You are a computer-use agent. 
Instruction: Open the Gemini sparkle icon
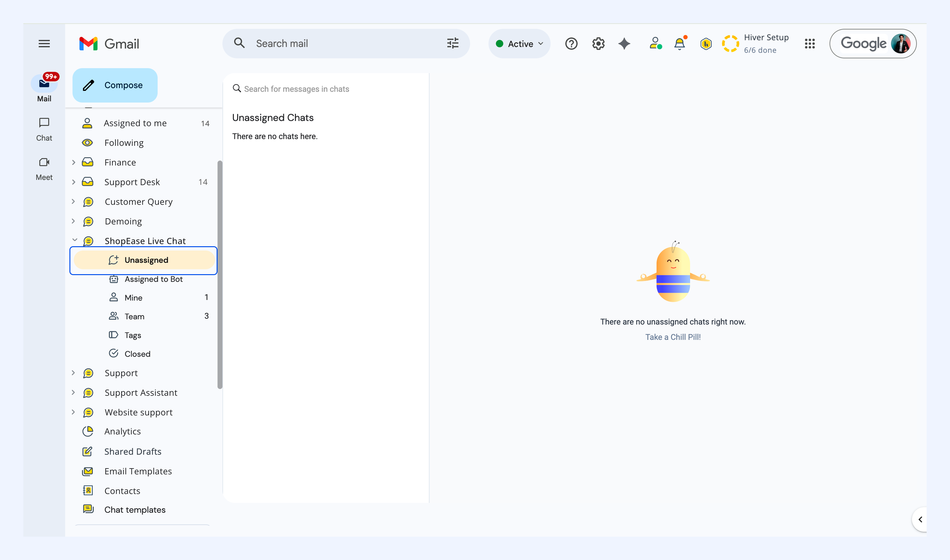(x=624, y=44)
